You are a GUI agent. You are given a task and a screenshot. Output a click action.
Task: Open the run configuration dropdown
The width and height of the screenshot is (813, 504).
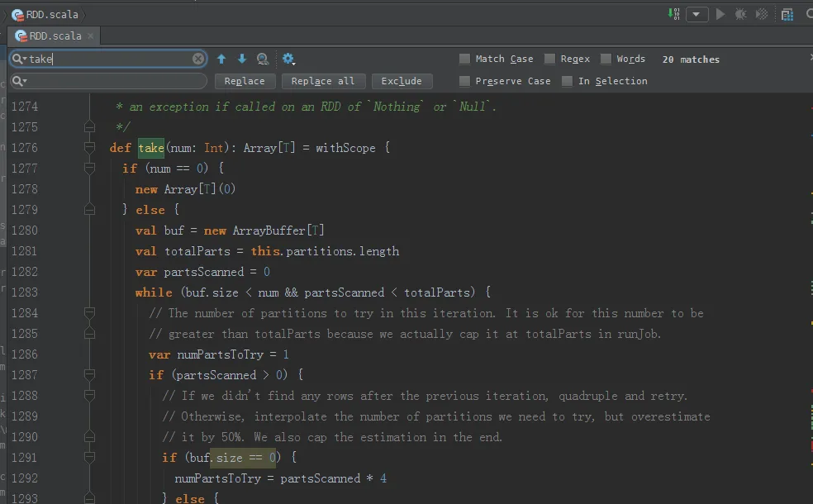[697, 14]
